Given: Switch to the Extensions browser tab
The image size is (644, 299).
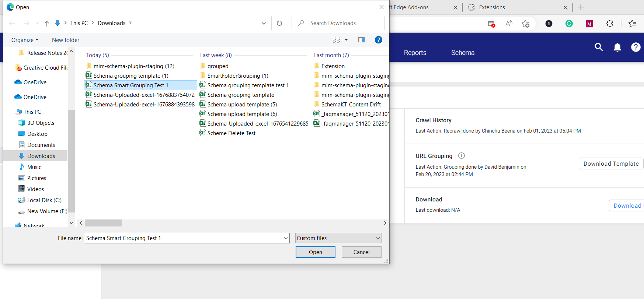Looking at the screenshot, I should pos(518,7).
